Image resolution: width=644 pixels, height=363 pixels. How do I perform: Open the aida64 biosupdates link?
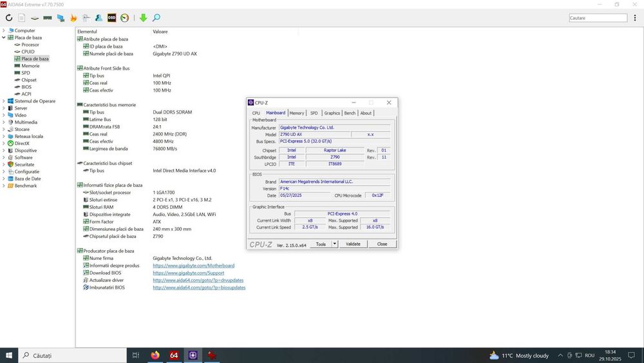199,288
